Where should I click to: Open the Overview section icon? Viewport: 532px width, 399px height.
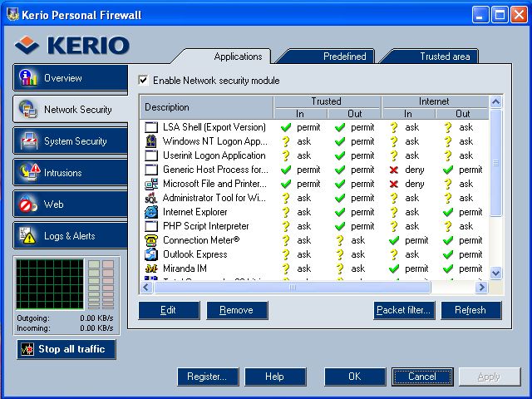pyautogui.click(x=28, y=77)
